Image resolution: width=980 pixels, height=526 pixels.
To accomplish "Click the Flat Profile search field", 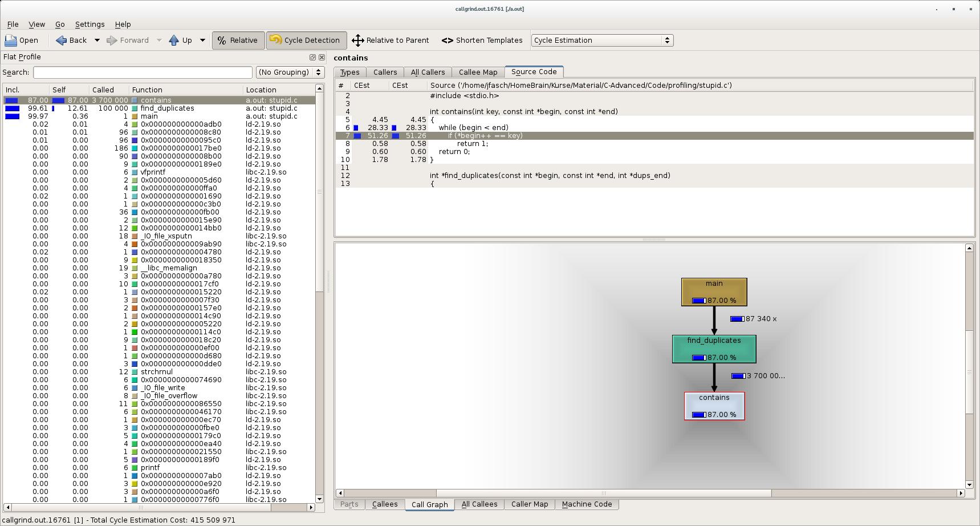I will pyautogui.click(x=143, y=72).
